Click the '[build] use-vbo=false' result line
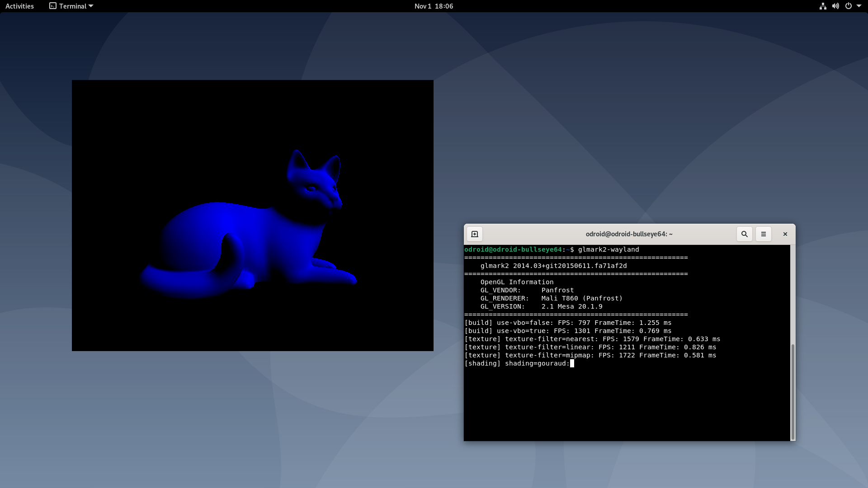Screen dimensions: 868x488 [568, 323]
